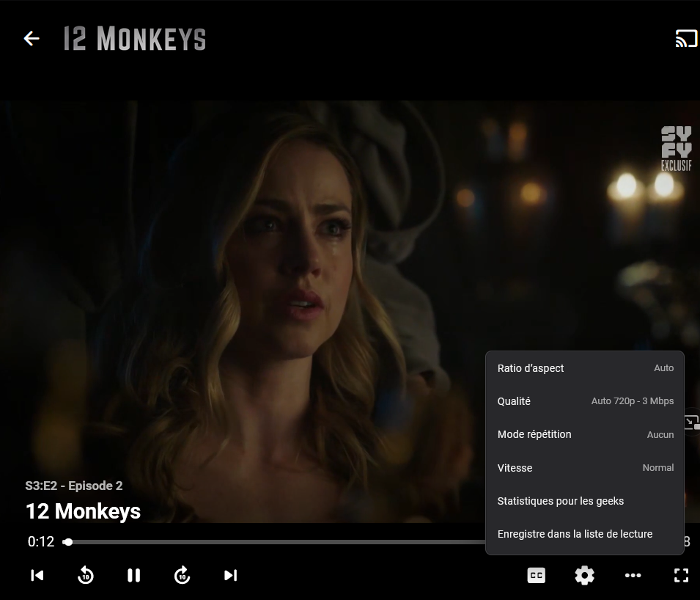Pause the video playback
The image size is (700, 600).
(x=133, y=575)
